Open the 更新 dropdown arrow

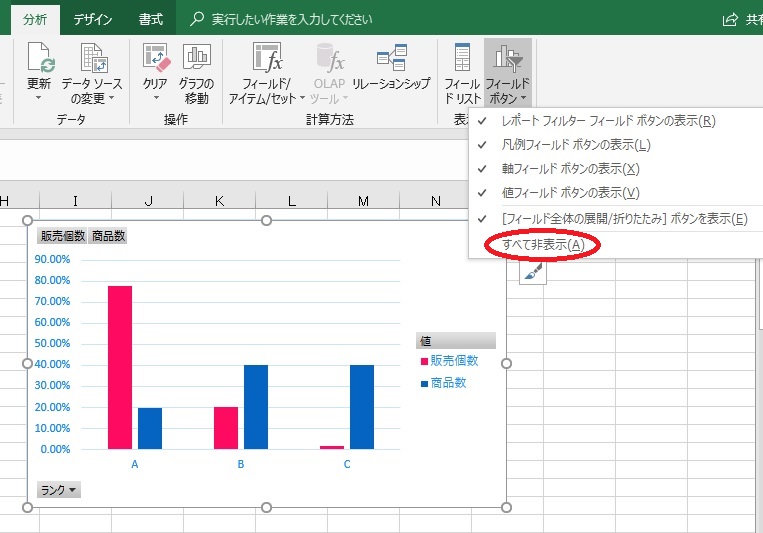[39, 98]
